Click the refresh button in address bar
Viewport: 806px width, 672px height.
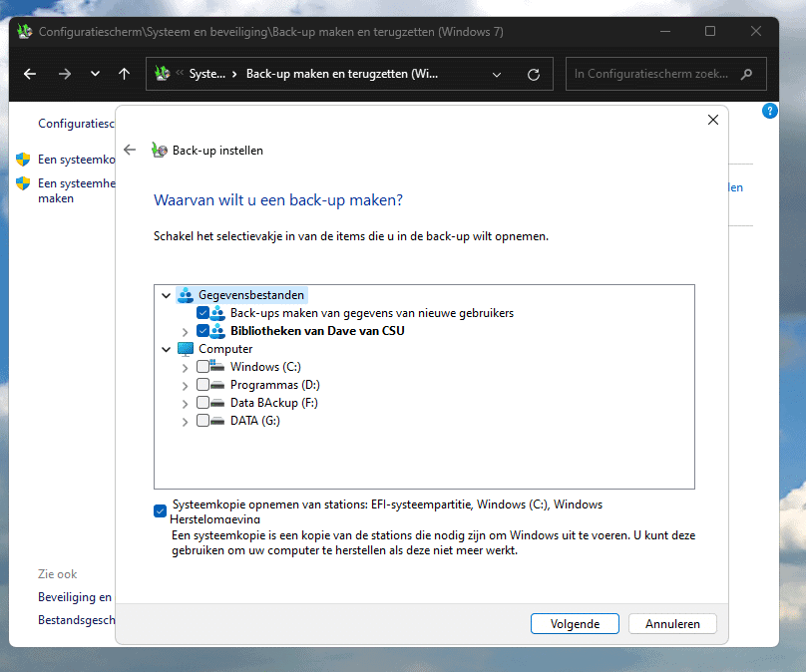534,74
